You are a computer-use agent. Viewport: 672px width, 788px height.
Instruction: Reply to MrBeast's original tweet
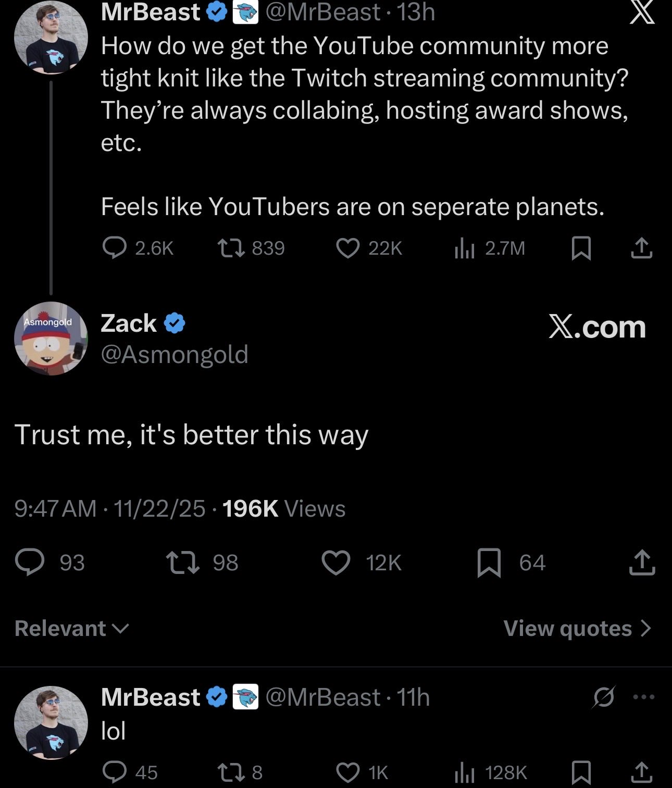click(114, 248)
